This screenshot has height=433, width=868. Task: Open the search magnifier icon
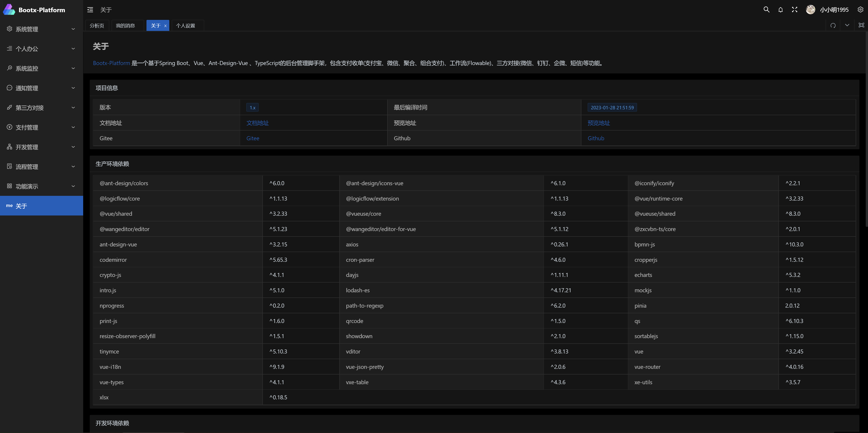tap(766, 9)
